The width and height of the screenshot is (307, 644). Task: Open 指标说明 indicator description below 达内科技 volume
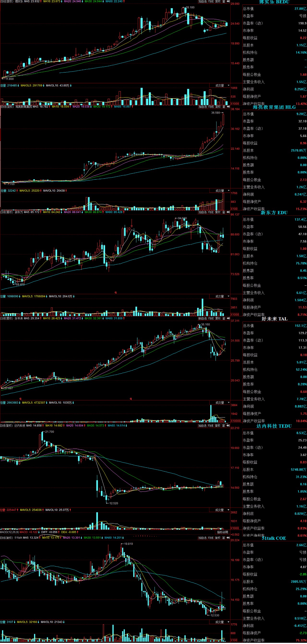coord(223,532)
